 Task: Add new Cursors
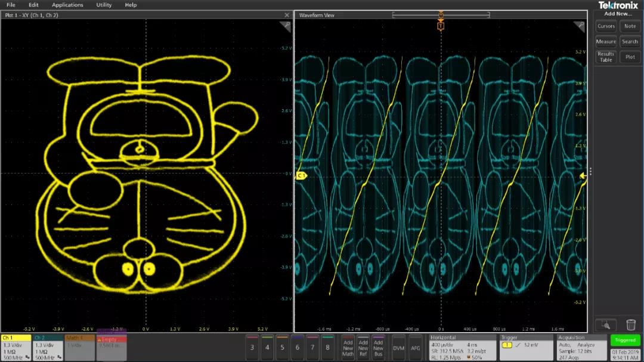[x=606, y=26]
